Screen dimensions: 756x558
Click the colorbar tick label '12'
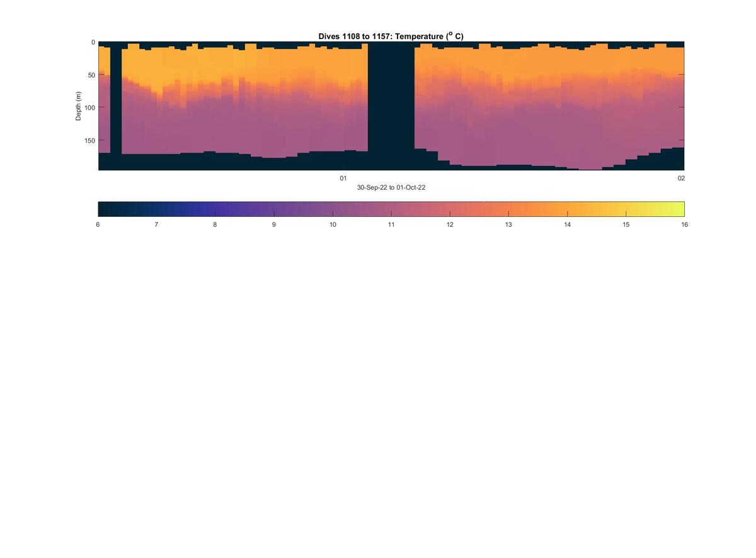(x=450, y=224)
